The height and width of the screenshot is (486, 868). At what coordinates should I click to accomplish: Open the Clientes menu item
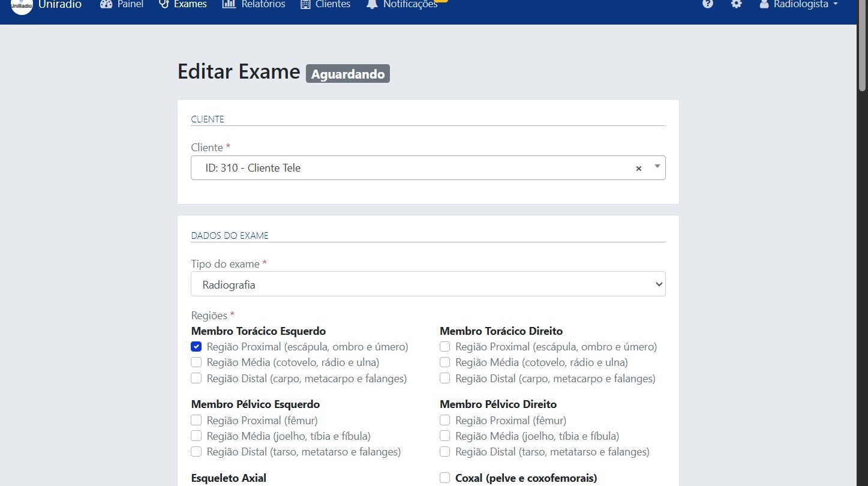click(333, 5)
